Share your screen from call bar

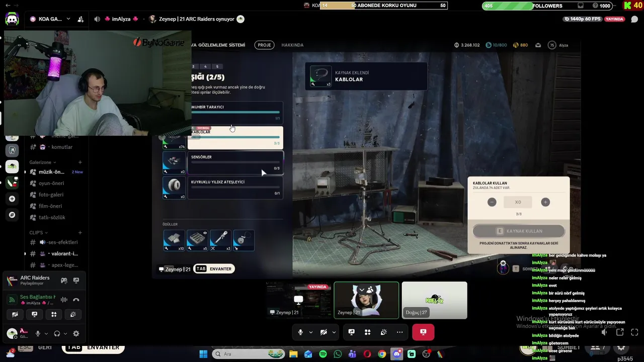pos(351,332)
